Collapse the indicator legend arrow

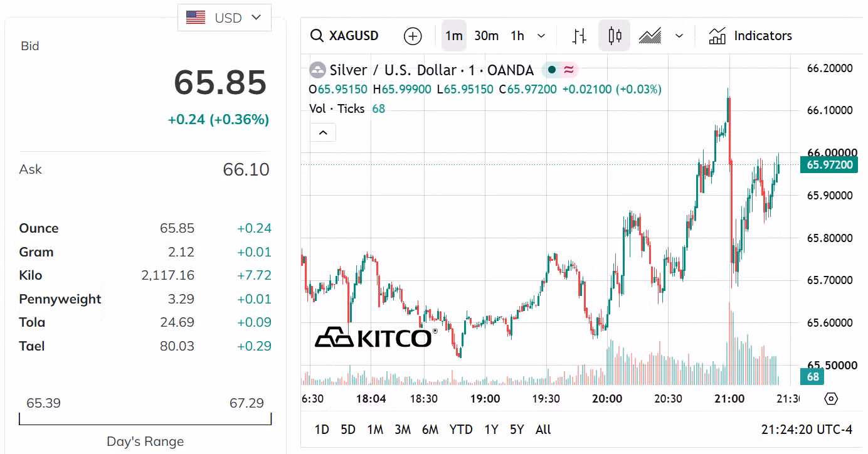coord(323,132)
